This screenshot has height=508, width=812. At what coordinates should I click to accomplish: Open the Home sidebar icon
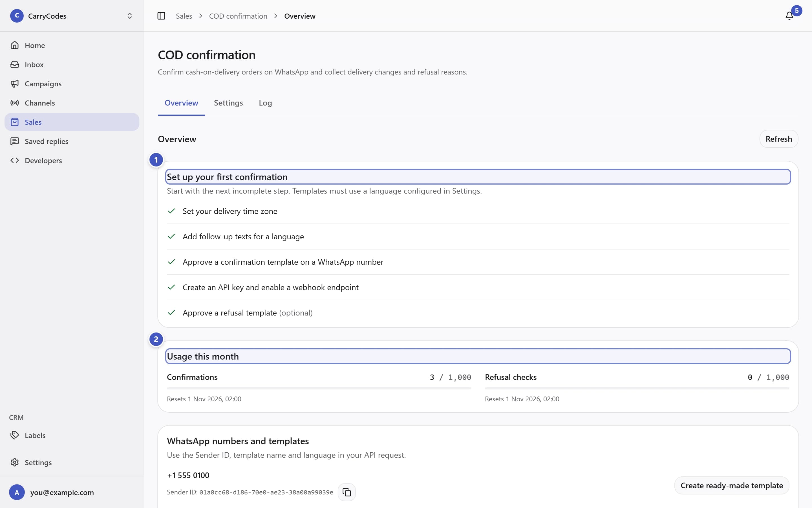click(14, 45)
